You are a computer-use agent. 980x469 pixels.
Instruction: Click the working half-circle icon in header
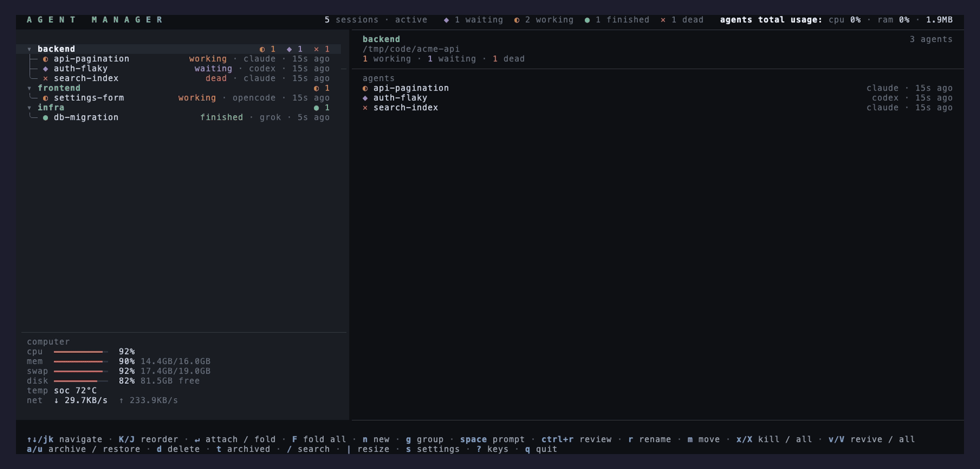(517, 20)
